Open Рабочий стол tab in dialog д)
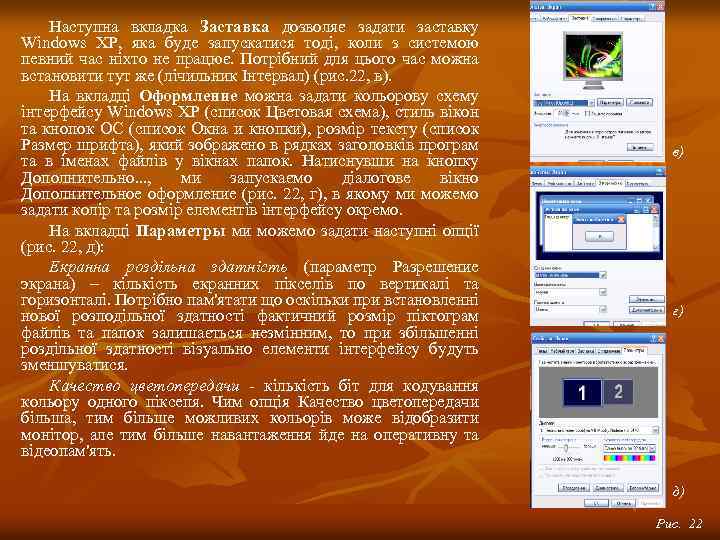The width and height of the screenshot is (720, 540). [562, 351]
